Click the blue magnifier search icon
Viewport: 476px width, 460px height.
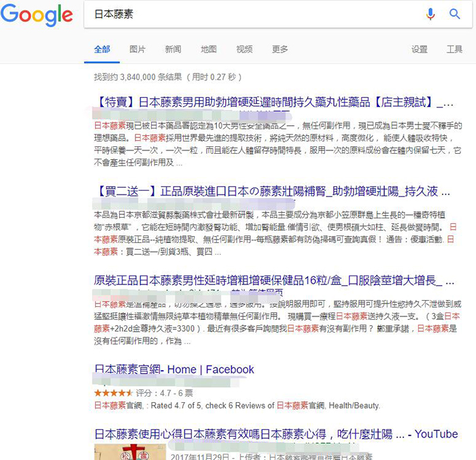pos(454,14)
